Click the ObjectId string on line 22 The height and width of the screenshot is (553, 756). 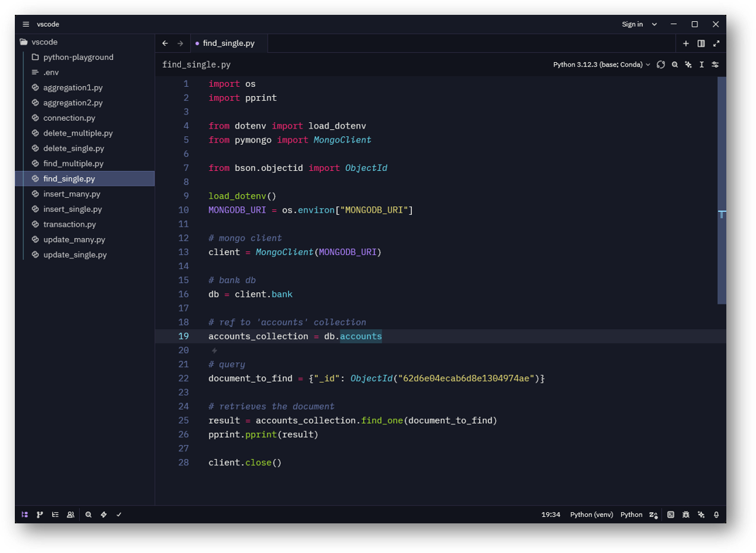tap(466, 379)
